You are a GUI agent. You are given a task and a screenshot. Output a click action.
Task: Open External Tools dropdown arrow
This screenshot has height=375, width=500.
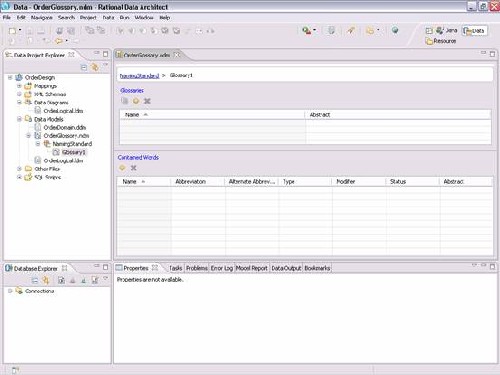coord(314,31)
